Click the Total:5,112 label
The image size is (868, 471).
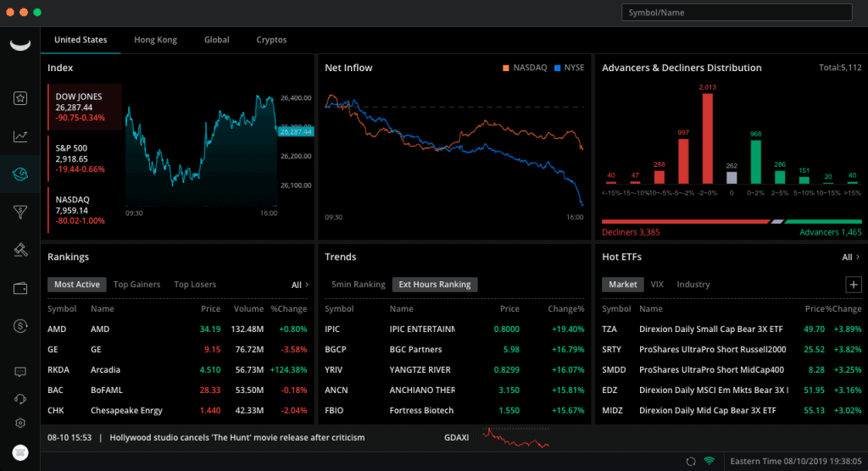840,68
